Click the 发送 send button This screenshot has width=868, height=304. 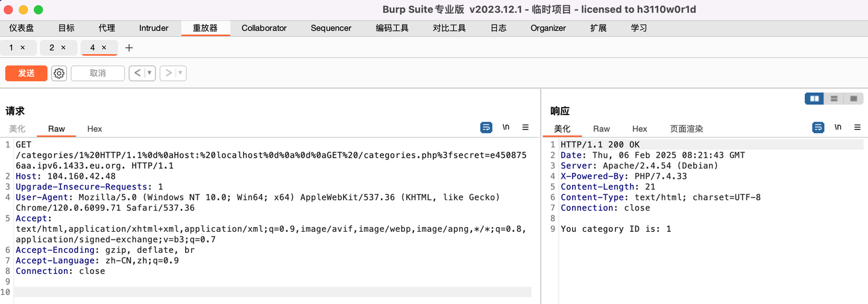tap(26, 73)
